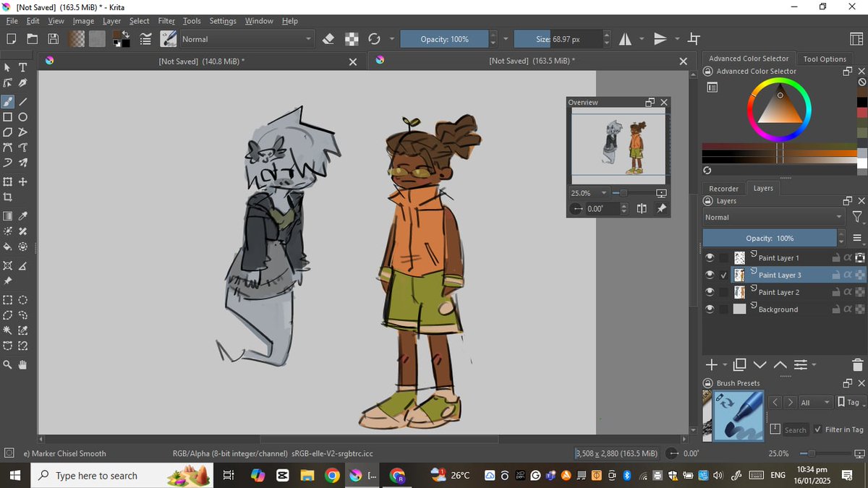This screenshot has height=488, width=868.
Task: Open the layer blend mode dropdown
Action: tap(773, 217)
